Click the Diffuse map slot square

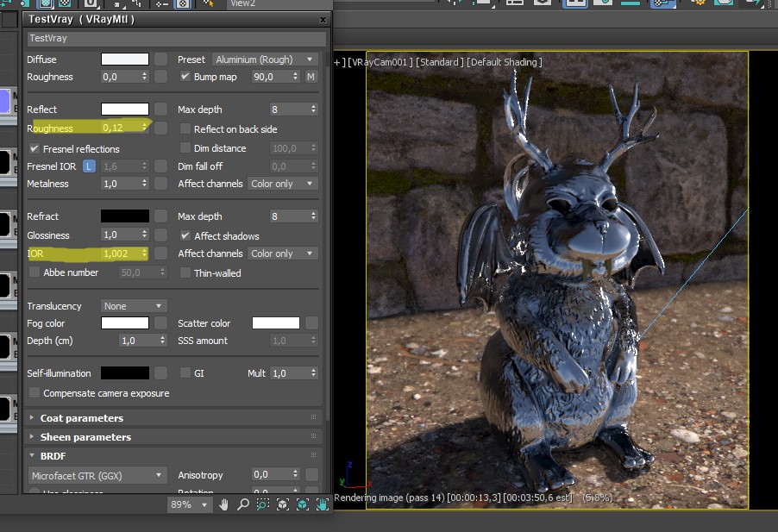pyautogui.click(x=160, y=59)
